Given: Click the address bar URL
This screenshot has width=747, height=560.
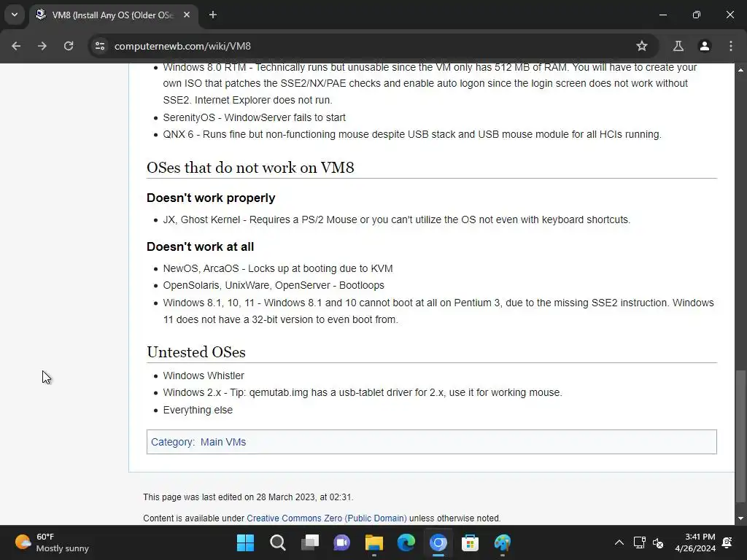Looking at the screenshot, I should coord(182,46).
